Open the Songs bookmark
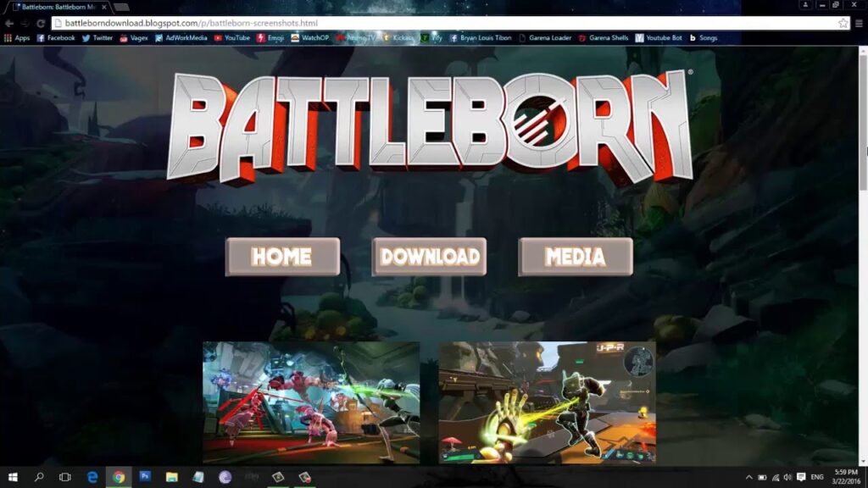The width and height of the screenshot is (868, 488). point(704,38)
